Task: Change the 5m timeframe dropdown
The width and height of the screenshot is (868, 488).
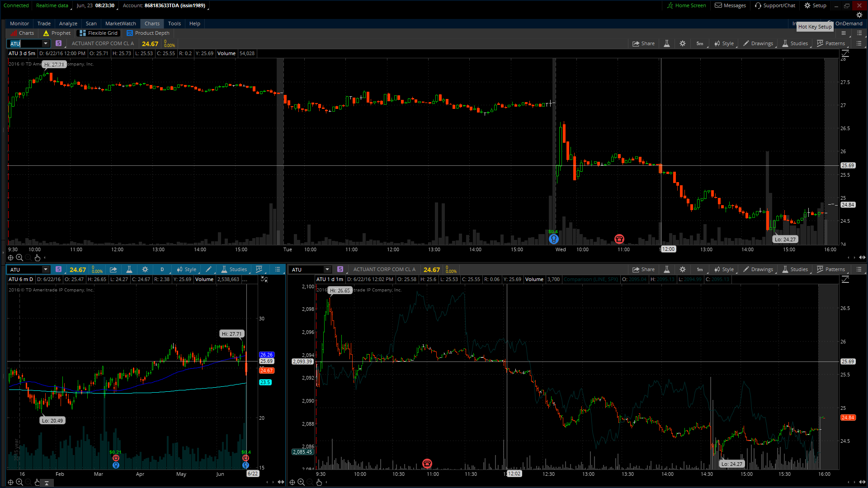Action: [700, 43]
